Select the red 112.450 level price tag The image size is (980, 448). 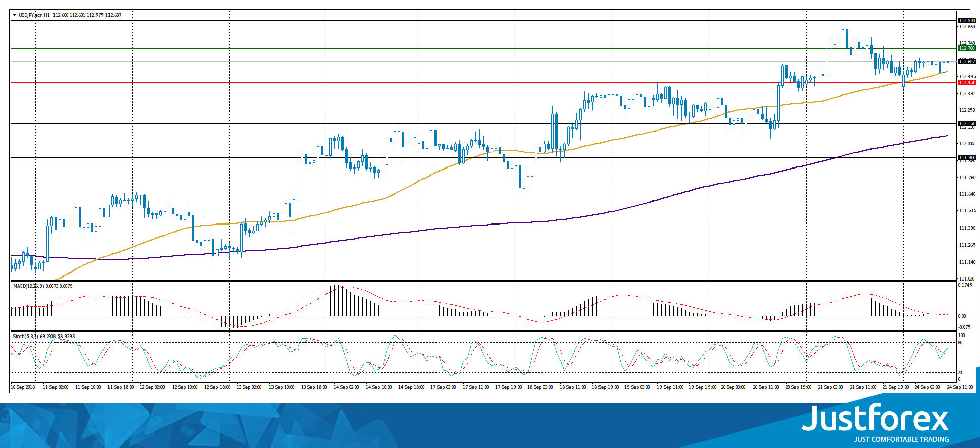click(x=967, y=83)
